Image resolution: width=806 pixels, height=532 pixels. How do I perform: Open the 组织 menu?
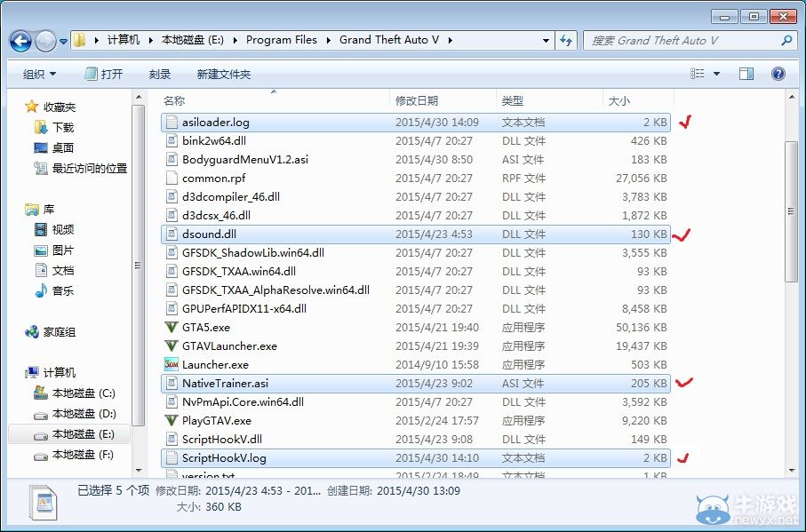tap(39, 74)
